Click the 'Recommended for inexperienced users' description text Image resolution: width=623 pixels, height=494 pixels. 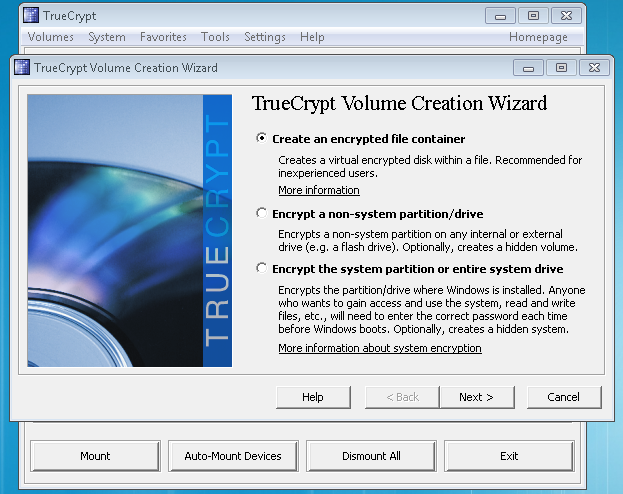click(430, 167)
